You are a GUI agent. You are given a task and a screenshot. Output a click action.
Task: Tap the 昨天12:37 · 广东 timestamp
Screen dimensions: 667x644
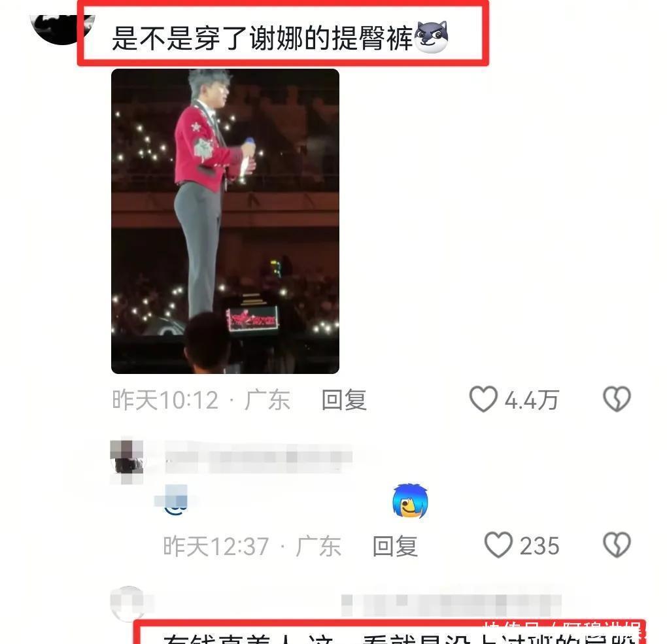(x=252, y=546)
